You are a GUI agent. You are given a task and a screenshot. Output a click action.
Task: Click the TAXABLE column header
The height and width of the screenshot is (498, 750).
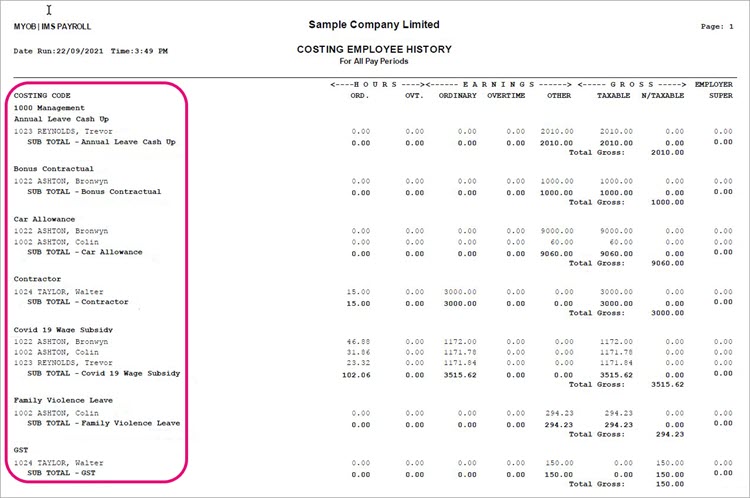(613, 96)
